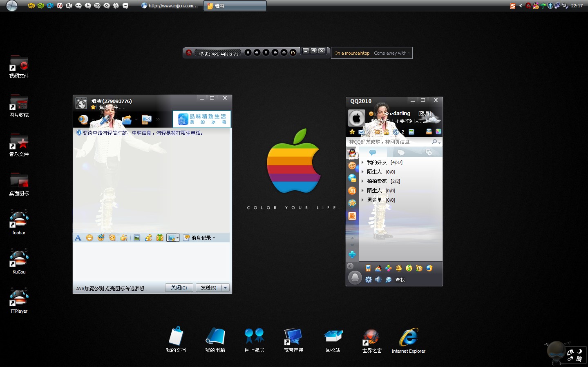The height and width of the screenshot is (367, 588).
Task: Open the QQ wallet purse icon
Action: click(x=386, y=132)
